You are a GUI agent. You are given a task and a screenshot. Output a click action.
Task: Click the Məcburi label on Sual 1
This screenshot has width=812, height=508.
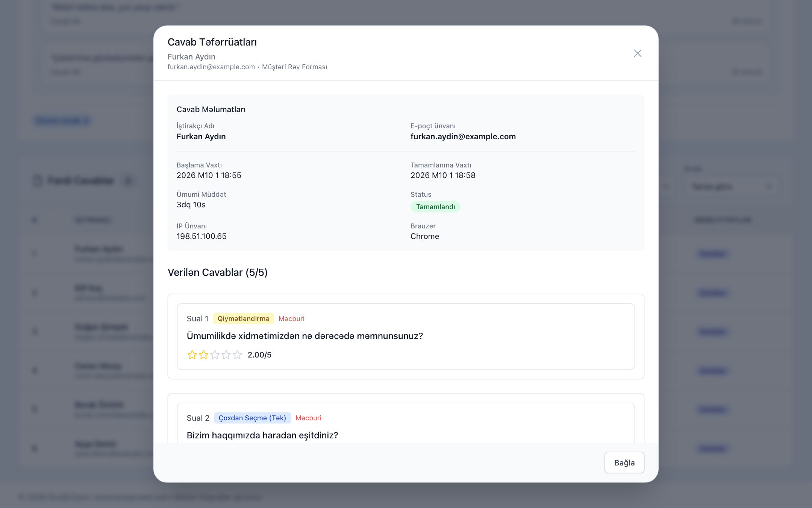click(x=291, y=319)
